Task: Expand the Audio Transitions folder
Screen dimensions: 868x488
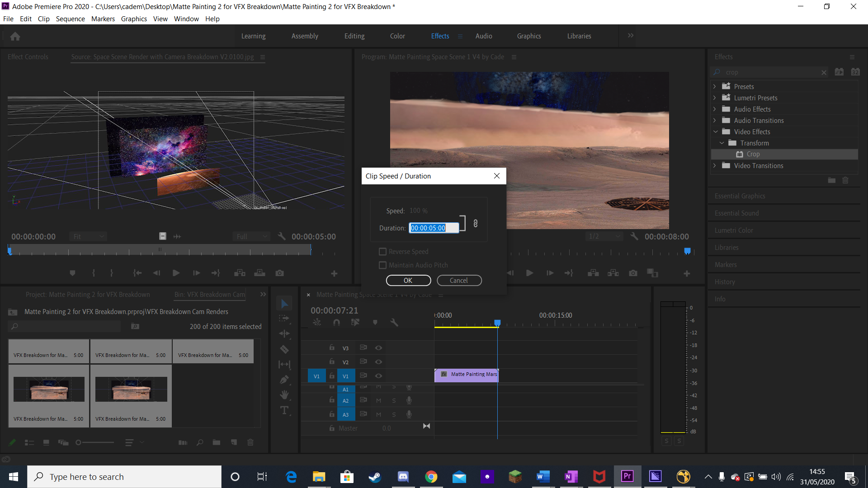Action: [x=715, y=120]
